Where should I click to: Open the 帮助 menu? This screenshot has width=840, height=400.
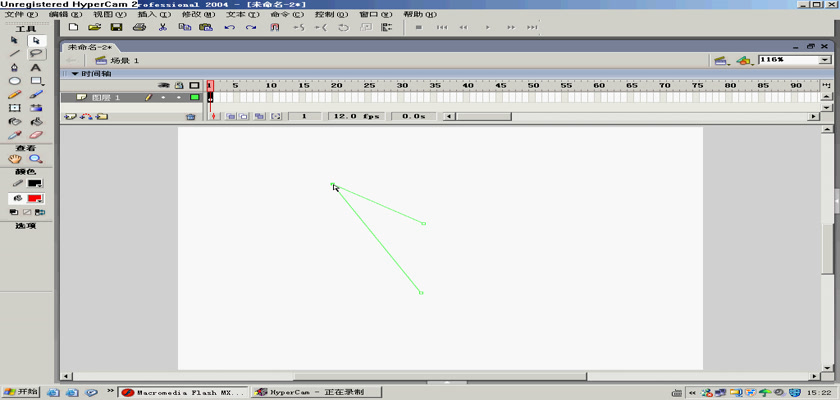point(419,14)
